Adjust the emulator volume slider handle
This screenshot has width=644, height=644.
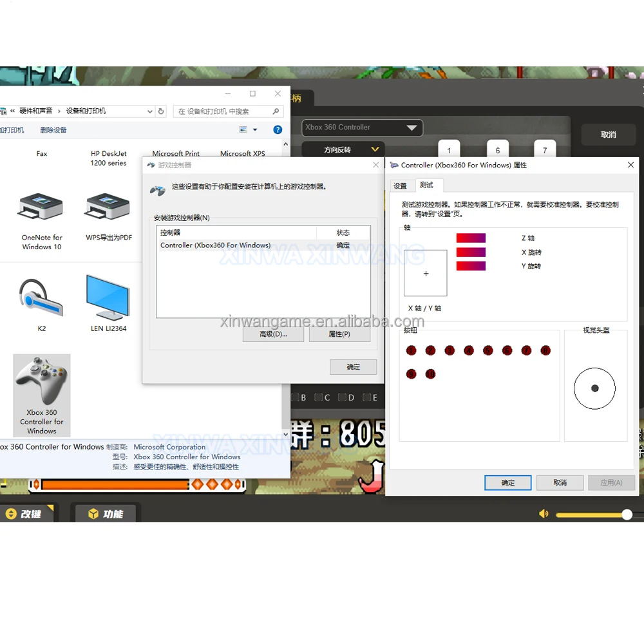(x=627, y=514)
